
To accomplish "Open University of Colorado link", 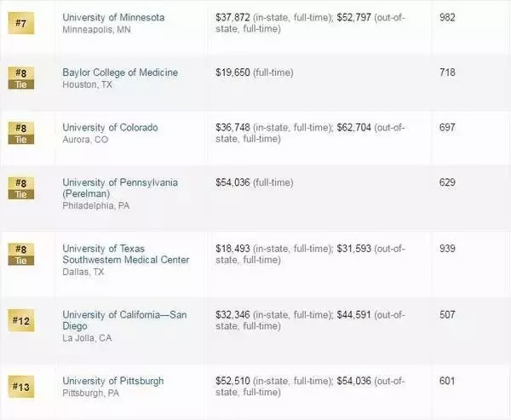I will click(110, 128).
